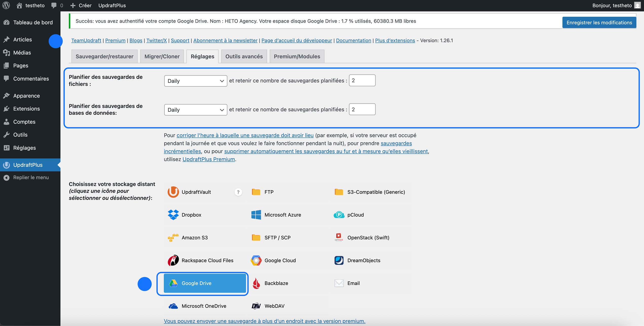Edit the retained files backup count field
Screen dimensions: 644x326
(x=362, y=80)
